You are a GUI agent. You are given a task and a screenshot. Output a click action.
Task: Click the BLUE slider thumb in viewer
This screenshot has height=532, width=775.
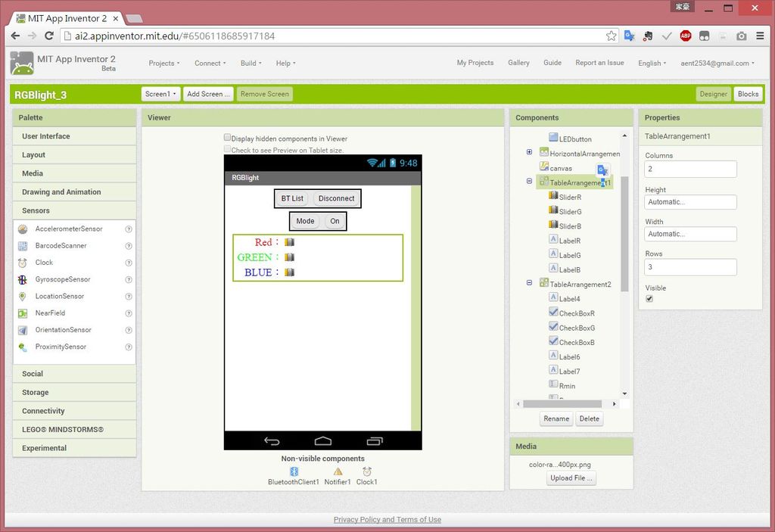pos(289,272)
